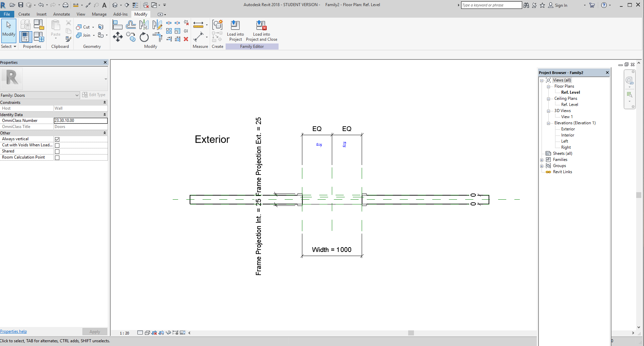Click the Open folder icon

tap(12, 5)
